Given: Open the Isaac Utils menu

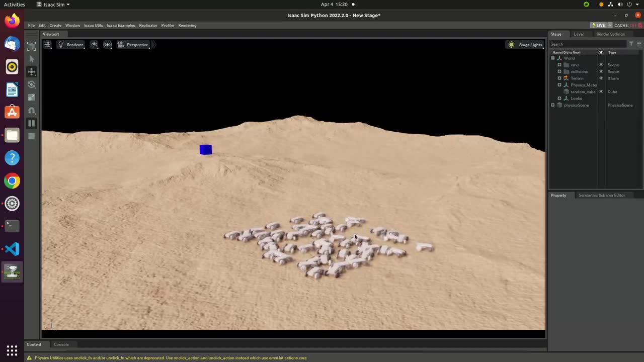Looking at the screenshot, I should [x=94, y=25].
